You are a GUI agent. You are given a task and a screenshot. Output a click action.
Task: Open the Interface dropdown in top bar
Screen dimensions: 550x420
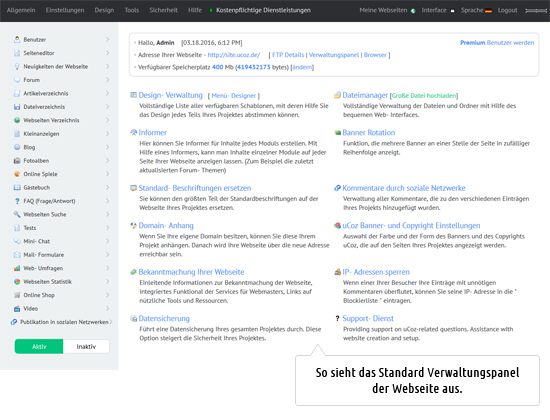coord(438,10)
